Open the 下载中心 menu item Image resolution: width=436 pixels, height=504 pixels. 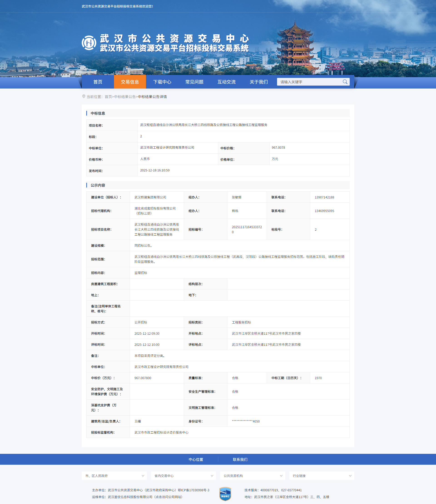163,82
